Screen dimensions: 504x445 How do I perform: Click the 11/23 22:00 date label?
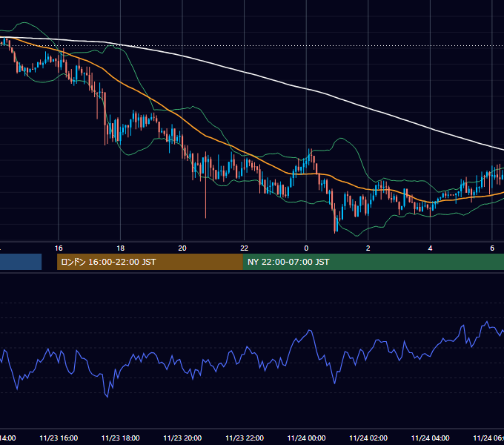pyautogui.click(x=245, y=438)
